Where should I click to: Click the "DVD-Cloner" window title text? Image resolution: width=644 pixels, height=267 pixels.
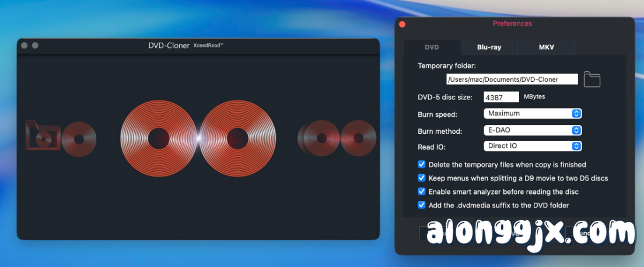(169, 46)
